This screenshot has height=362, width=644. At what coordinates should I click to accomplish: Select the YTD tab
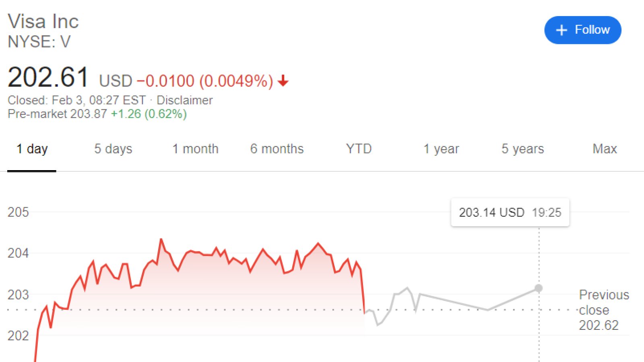(359, 149)
